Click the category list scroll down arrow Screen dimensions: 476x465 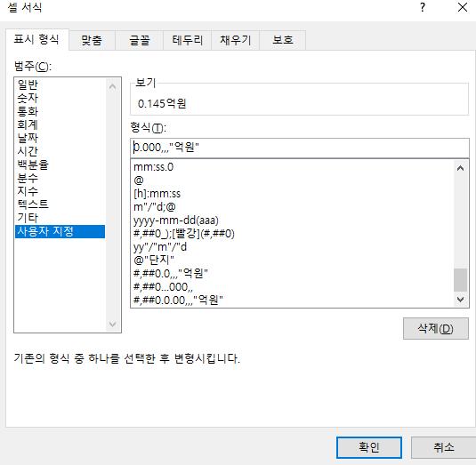tap(112, 324)
